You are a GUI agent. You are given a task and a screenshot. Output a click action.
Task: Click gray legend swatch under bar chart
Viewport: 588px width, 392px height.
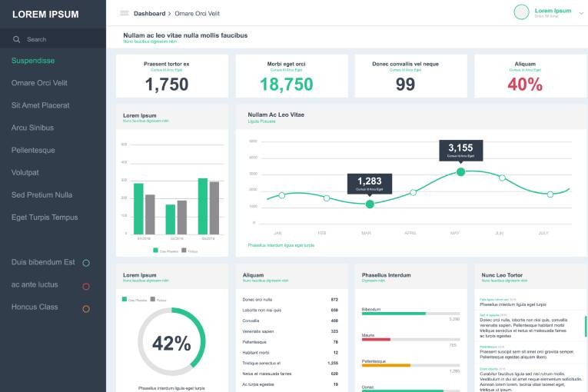(x=184, y=251)
